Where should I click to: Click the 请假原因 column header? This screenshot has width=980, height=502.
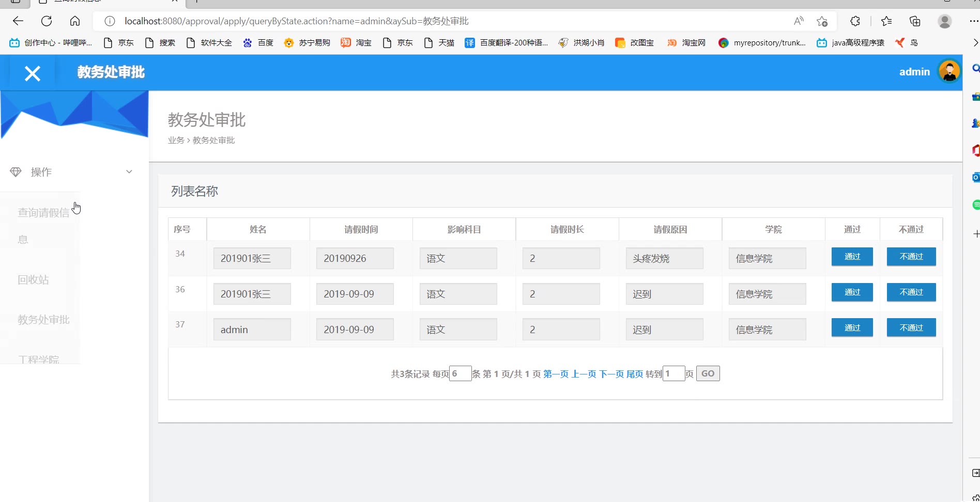670,229
